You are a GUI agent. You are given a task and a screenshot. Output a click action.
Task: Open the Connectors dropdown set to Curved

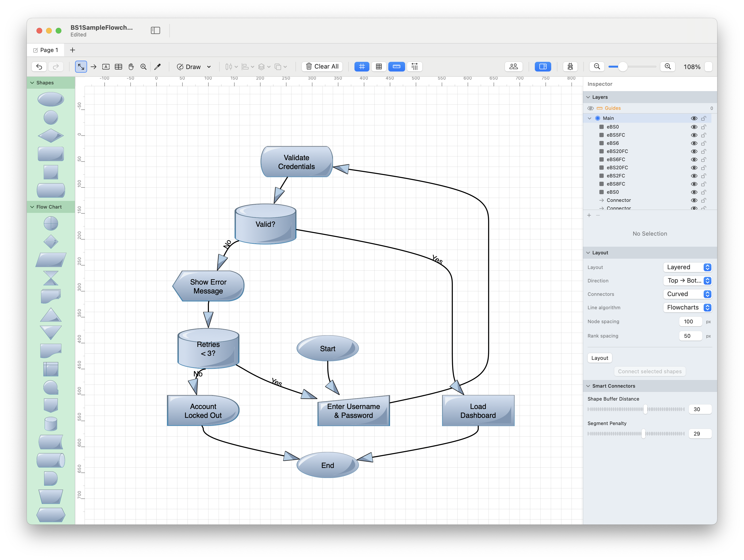(x=688, y=294)
